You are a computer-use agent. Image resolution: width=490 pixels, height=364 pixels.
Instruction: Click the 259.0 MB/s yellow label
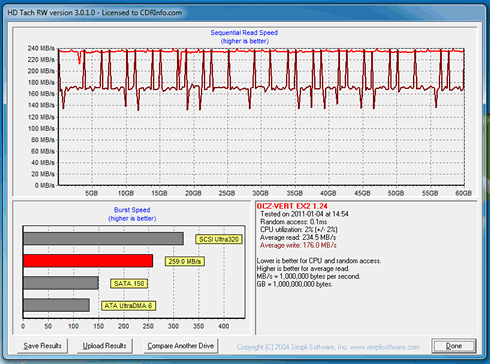pyautogui.click(x=185, y=261)
